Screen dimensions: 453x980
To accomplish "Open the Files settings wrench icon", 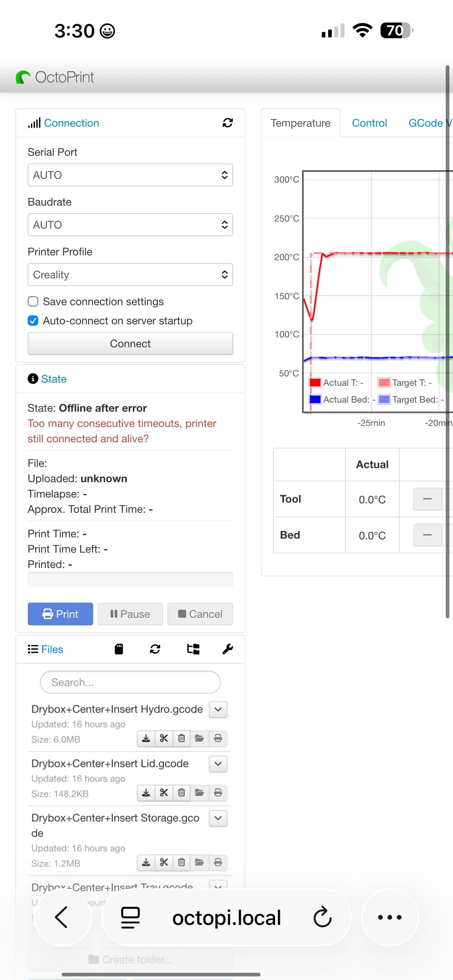I will coord(228,649).
